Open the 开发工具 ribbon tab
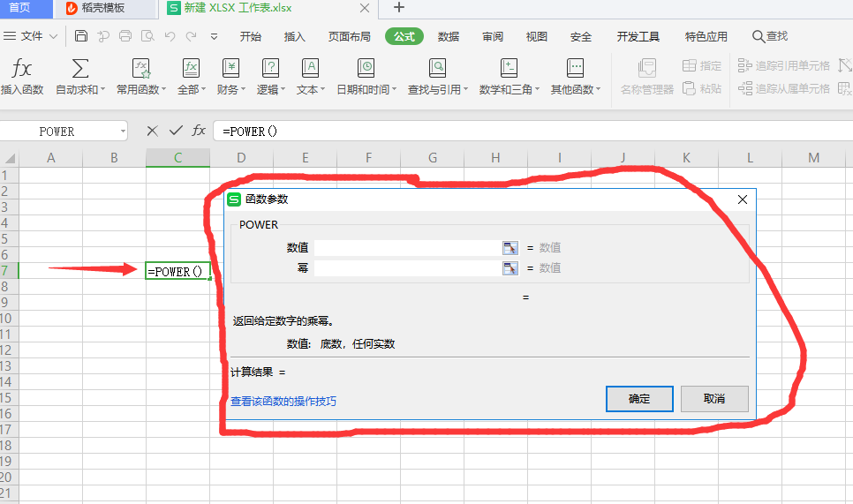The image size is (853, 504). (x=638, y=36)
